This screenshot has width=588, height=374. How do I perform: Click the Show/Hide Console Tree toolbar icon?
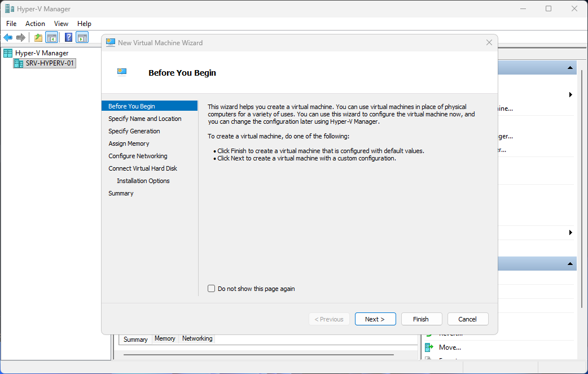tap(51, 37)
